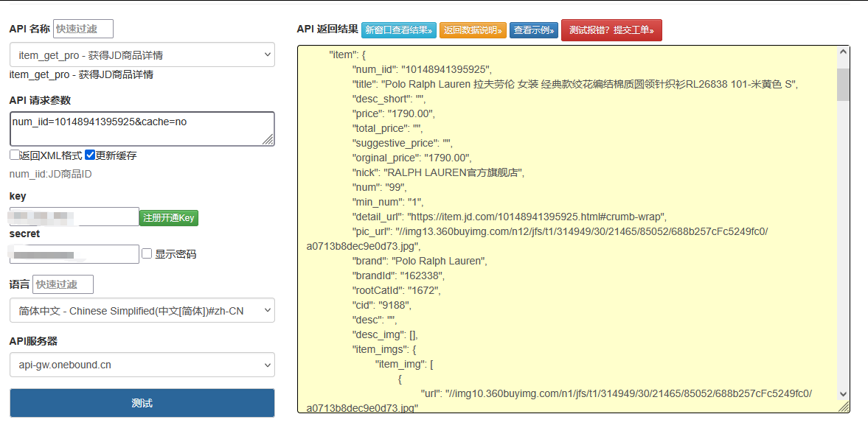Image resolution: width=868 pixels, height=428 pixels.
Task: Click the 查看示例 button
Action: coord(533,32)
